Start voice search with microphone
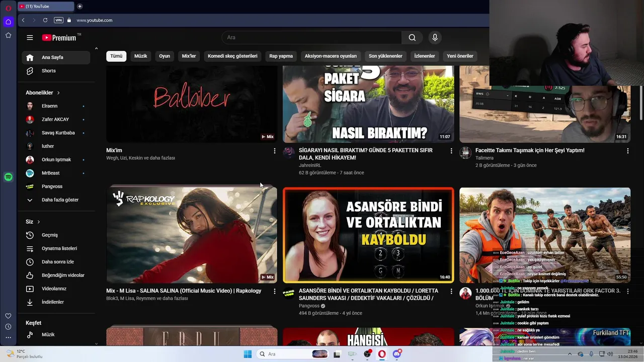644x362 pixels. coord(435,38)
